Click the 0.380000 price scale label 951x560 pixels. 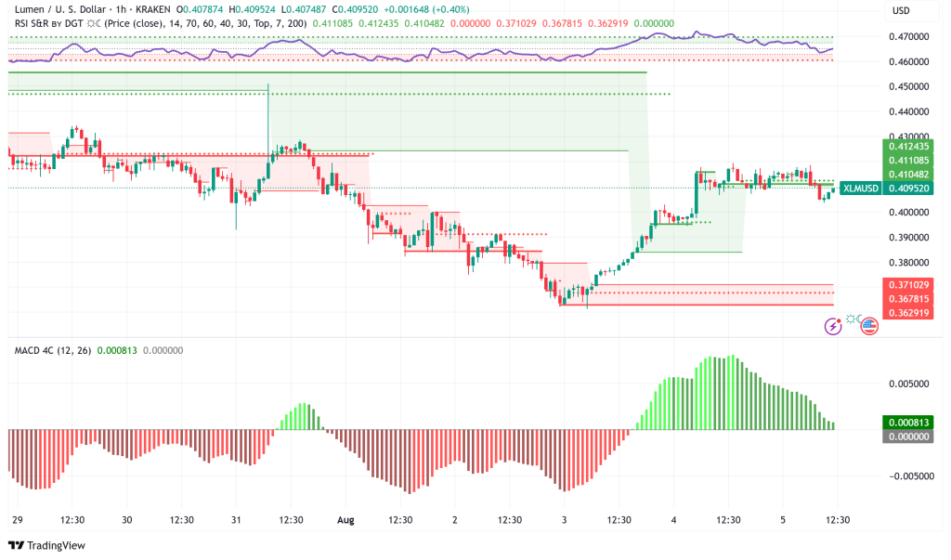pyautogui.click(x=908, y=263)
